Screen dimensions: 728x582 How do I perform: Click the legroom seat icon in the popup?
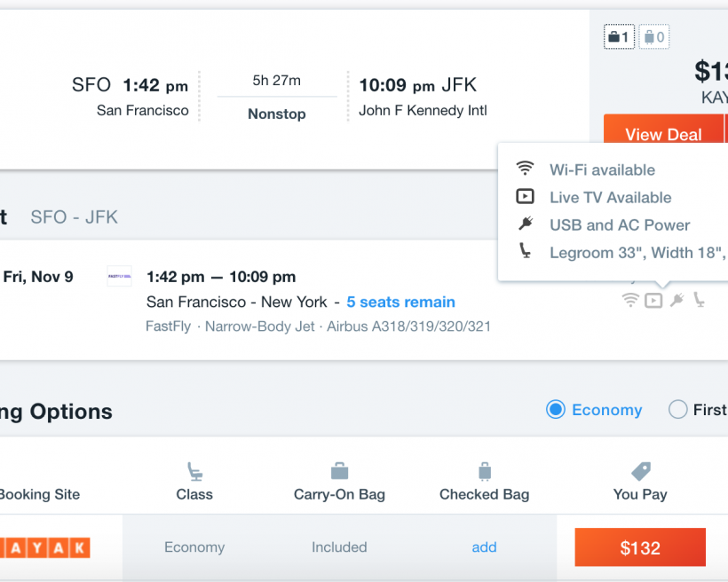click(x=526, y=253)
